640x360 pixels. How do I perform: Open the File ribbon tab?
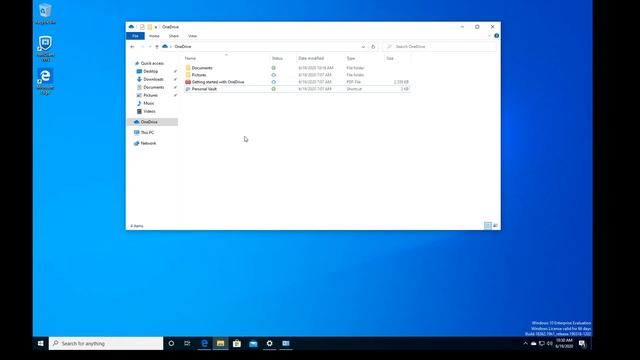(x=135, y=36)
